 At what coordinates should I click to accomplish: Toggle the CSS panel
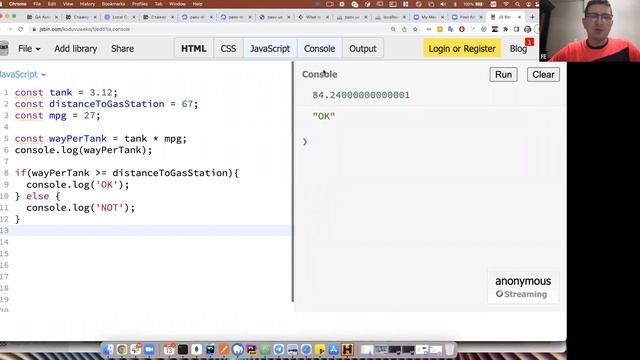coord(228,49)
